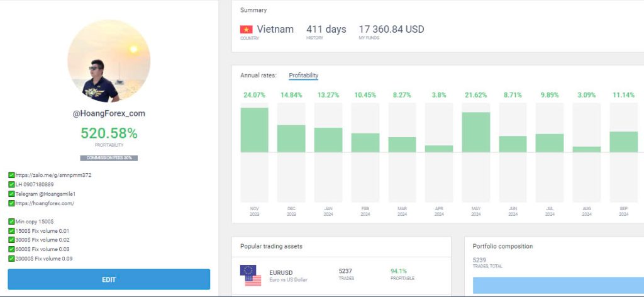Click the Telegram @Hoangsmile1 line
Screen dimensions: 644x297
[45, 194]
